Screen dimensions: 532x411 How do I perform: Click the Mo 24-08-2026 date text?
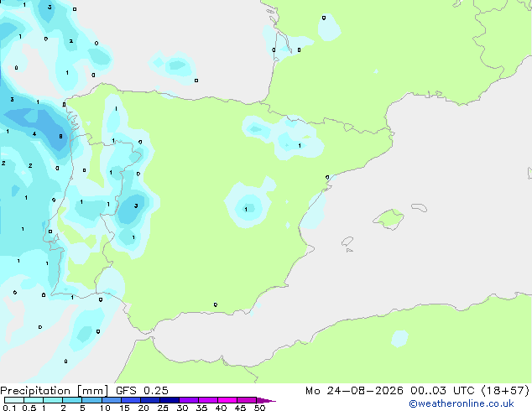click(x=354, y=391)
